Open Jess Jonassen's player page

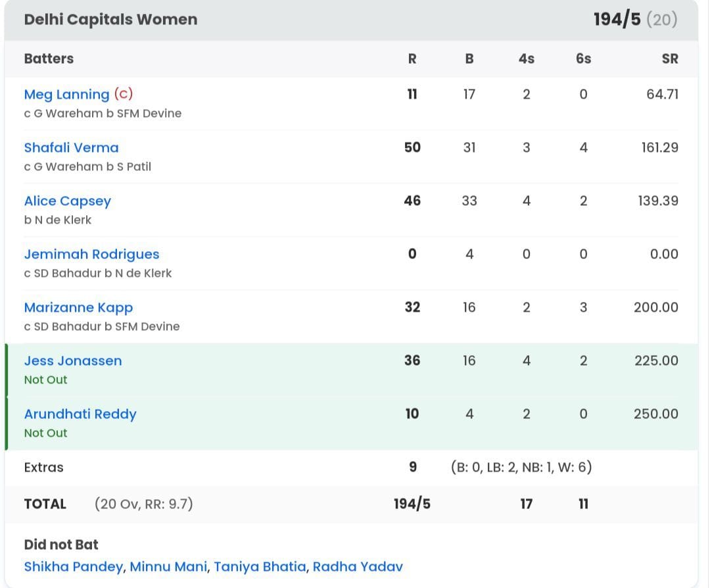pos(72,360)
